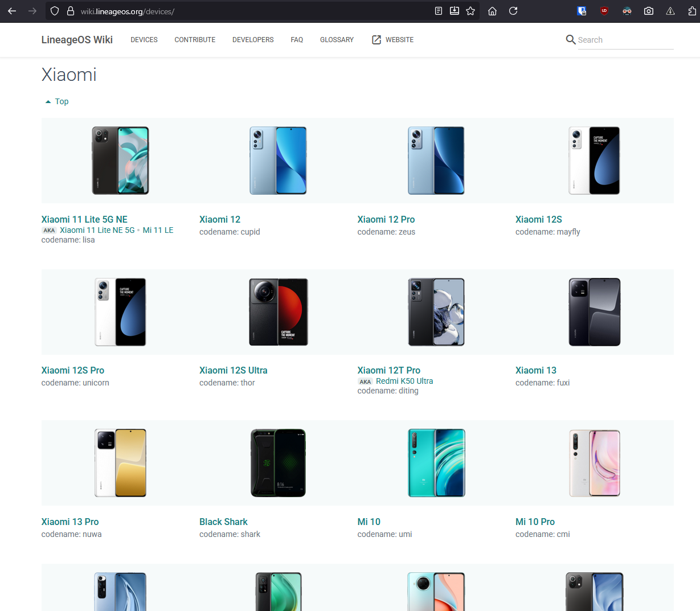This screenshot has width=700, height=611.
Task: Open the Xiaomi 12S Ultra link
Action: pos(234,370)
